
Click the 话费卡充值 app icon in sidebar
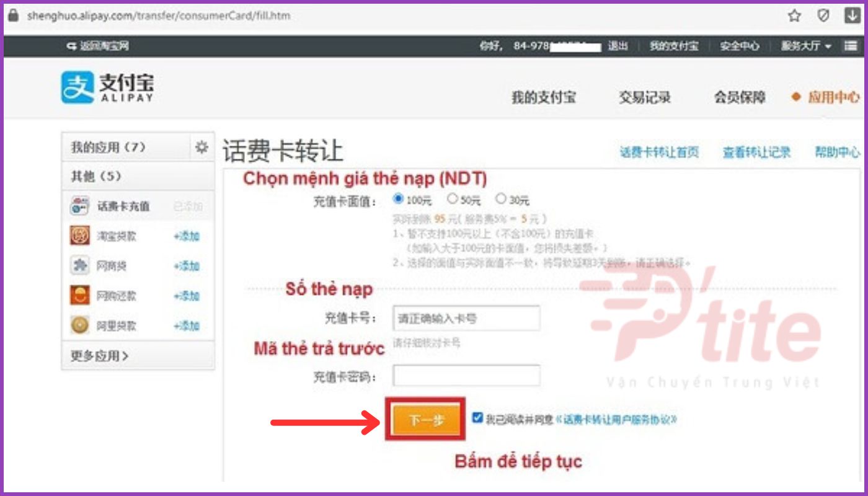[79, 206]
